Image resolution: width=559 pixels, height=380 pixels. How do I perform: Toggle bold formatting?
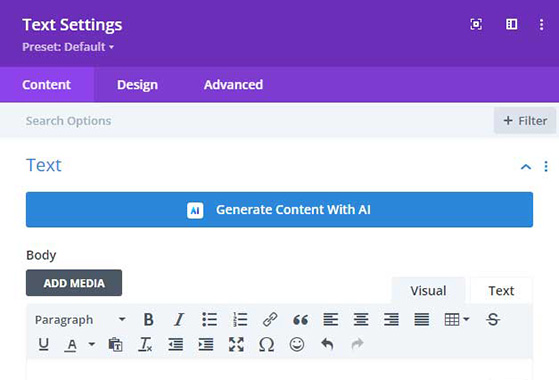(148, 319)
